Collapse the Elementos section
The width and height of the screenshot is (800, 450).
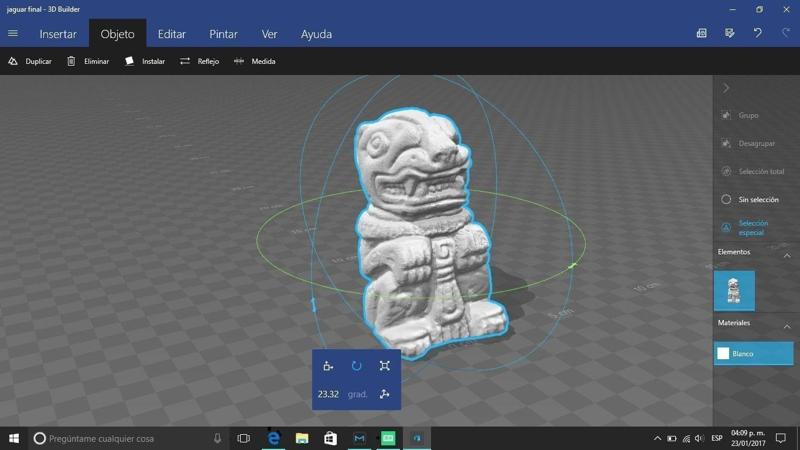[x=787, y=256]
